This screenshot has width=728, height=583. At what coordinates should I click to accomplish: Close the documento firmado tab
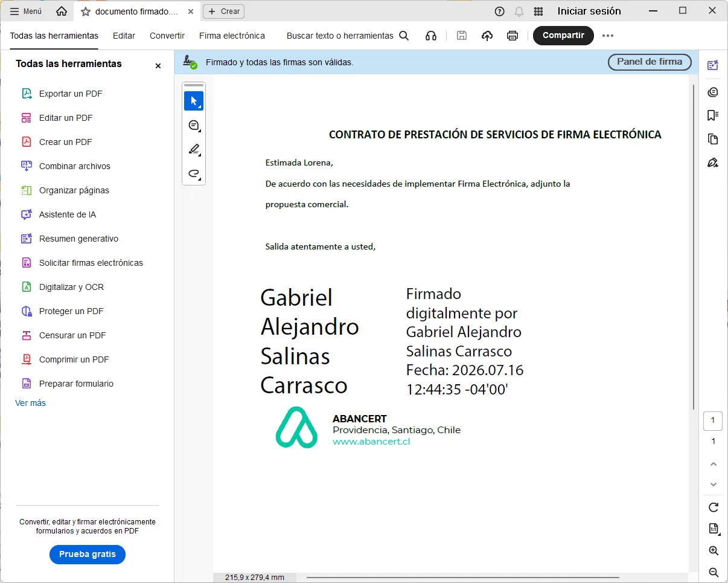point(190,11)
